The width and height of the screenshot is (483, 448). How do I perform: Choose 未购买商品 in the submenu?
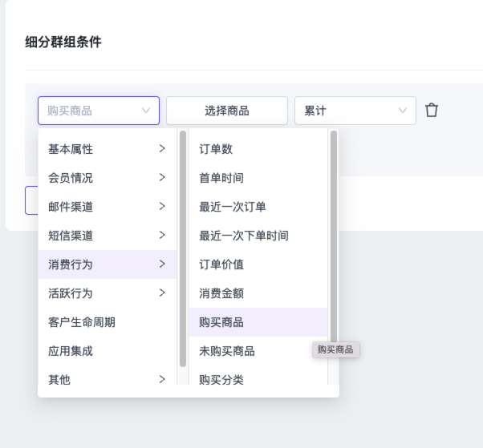pos(257,351)
